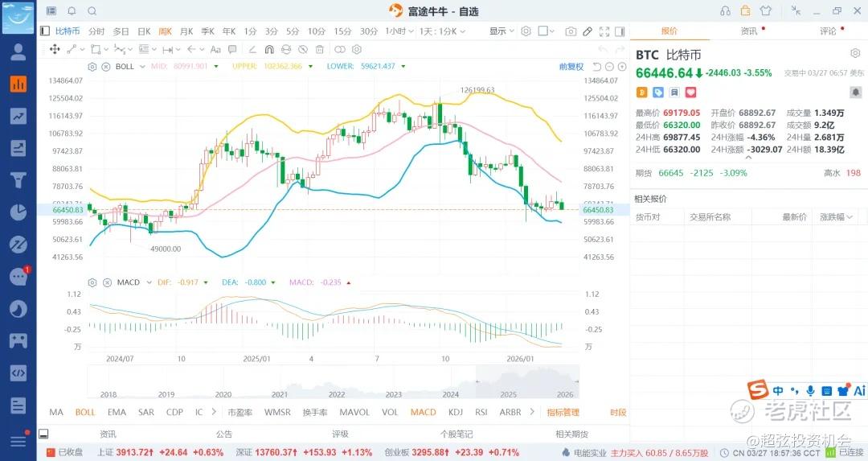Click the 前复权 adjustment link
This screenshot has height=461, width=868.
pyautogui.click(x=571, y=66)
